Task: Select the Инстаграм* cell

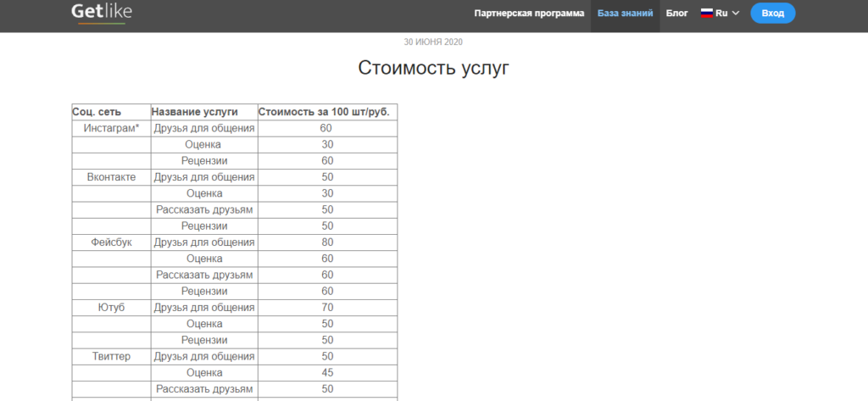Action: point(111,128)
